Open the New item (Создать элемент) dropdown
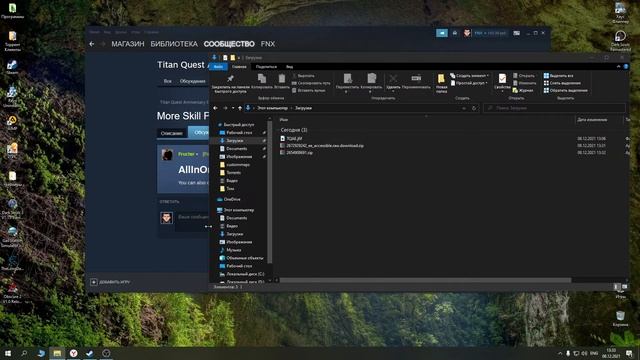Viewport: 640px width, 360px height. [469, 76]
